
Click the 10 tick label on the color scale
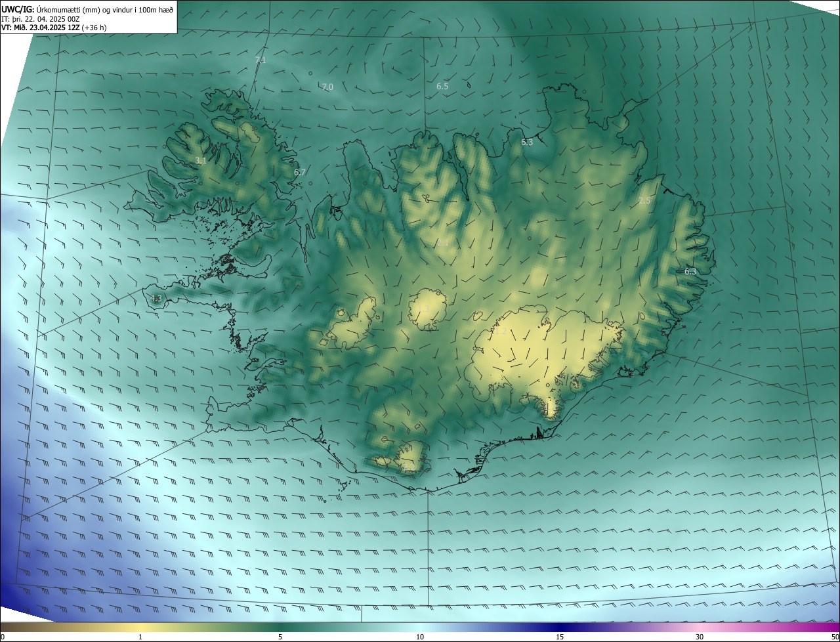(420, 637)
